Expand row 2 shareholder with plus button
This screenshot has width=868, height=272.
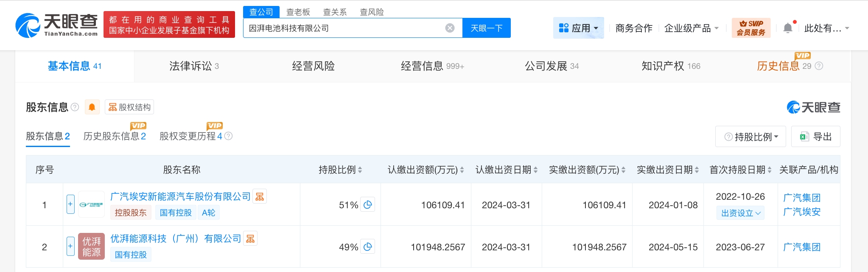tap(70, 246)
